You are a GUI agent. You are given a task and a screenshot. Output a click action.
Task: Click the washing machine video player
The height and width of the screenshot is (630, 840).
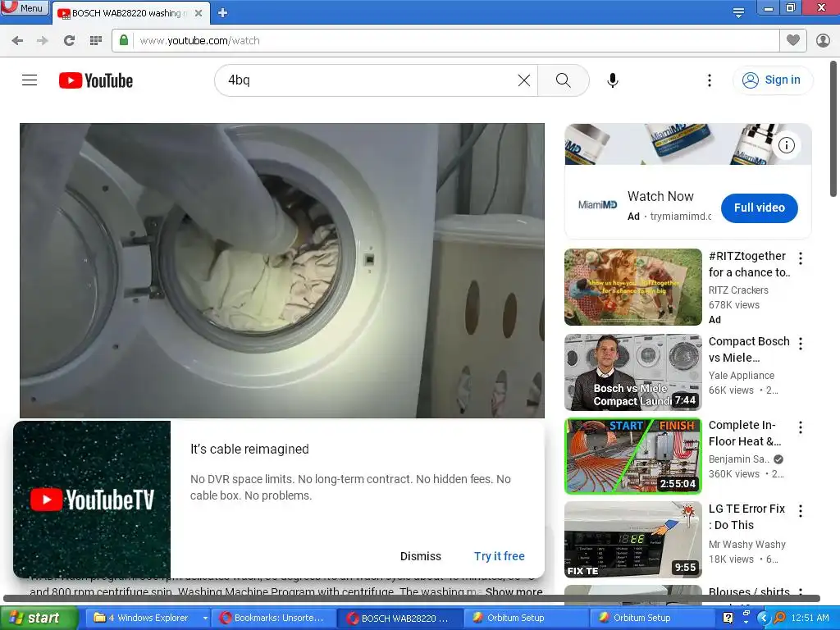pyautogui.click(x=282, y=271)
